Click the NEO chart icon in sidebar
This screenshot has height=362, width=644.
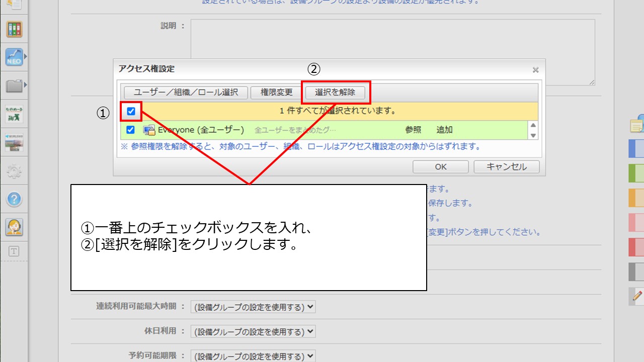(x=14, y=57)
